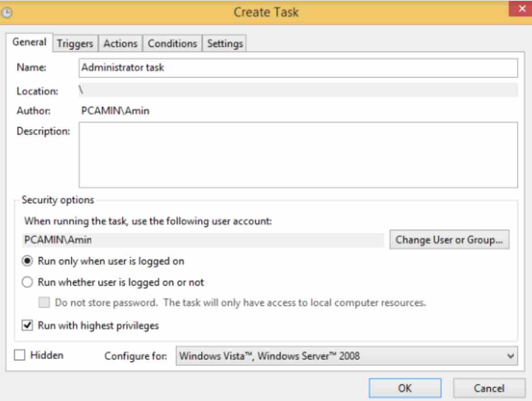Image resolution: width=532 pixels, height=401 pixels.
Task: Confirm the task with OK
Action: click(x=405, y=388)
